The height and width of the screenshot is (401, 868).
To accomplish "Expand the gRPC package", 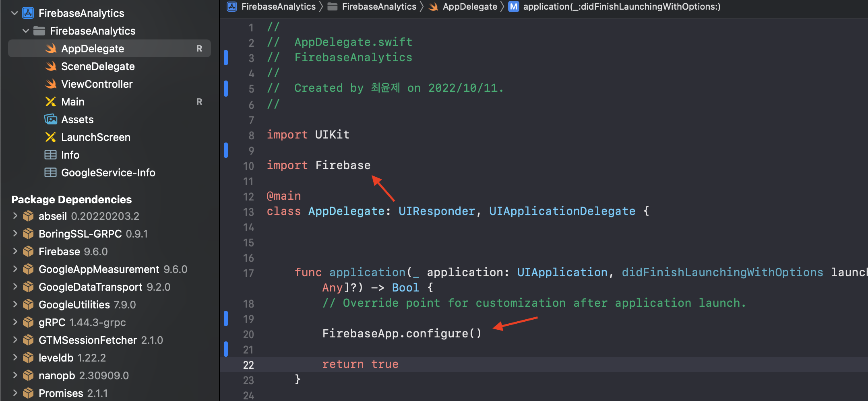I will coord(15,322).
